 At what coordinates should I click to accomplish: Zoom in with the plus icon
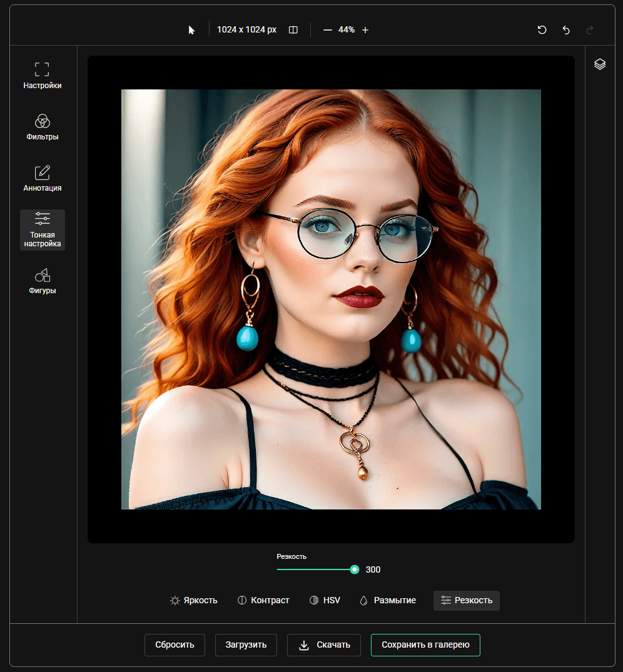[365, 30]
